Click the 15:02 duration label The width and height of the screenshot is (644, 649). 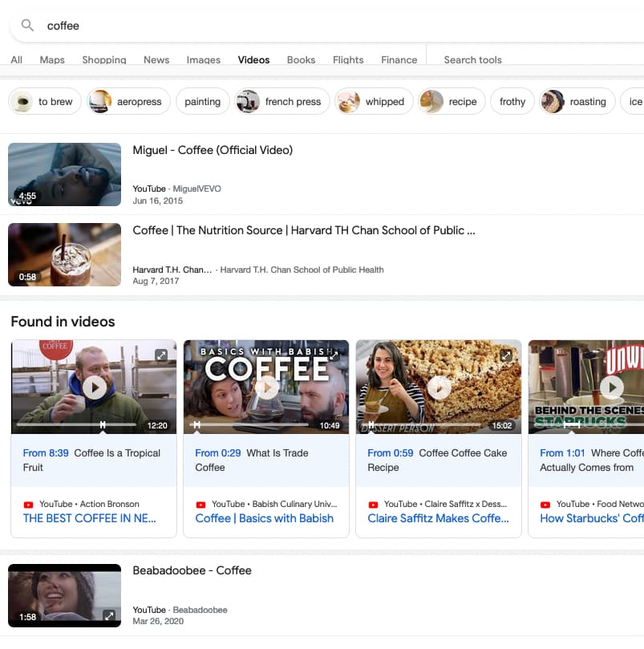(x=501, y=425)
